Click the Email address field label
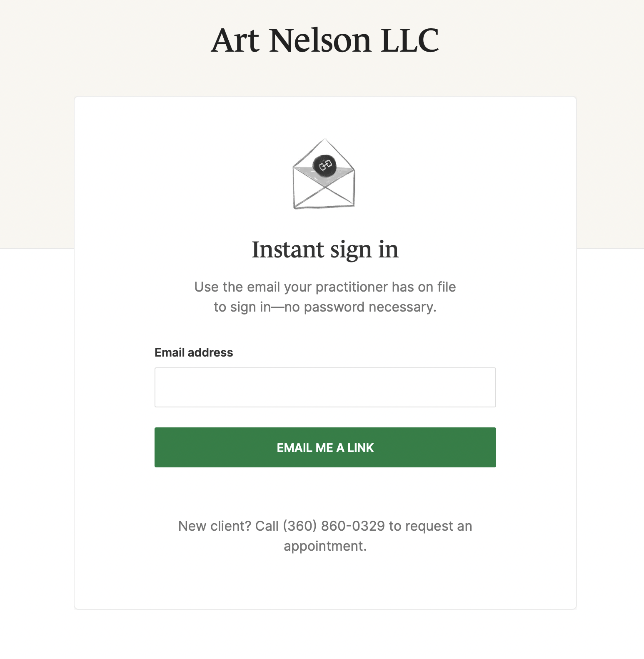 click(x=194, y=352)
